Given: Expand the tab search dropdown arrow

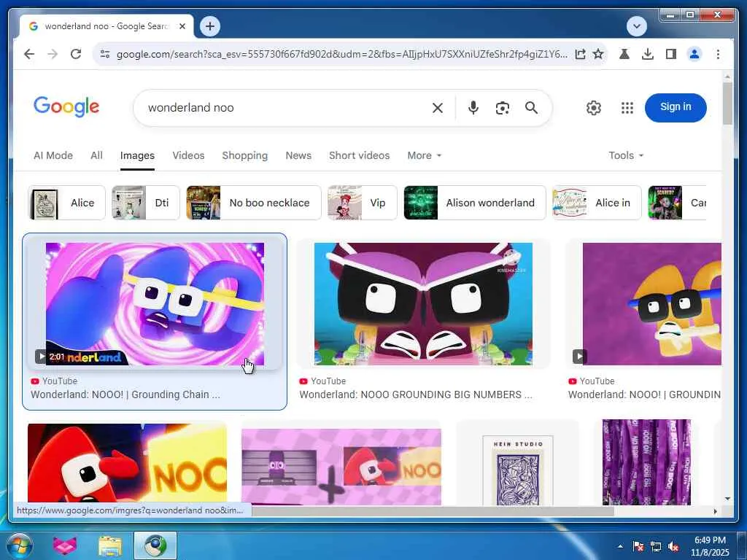Looking at the screenshot, I should 636,26.
